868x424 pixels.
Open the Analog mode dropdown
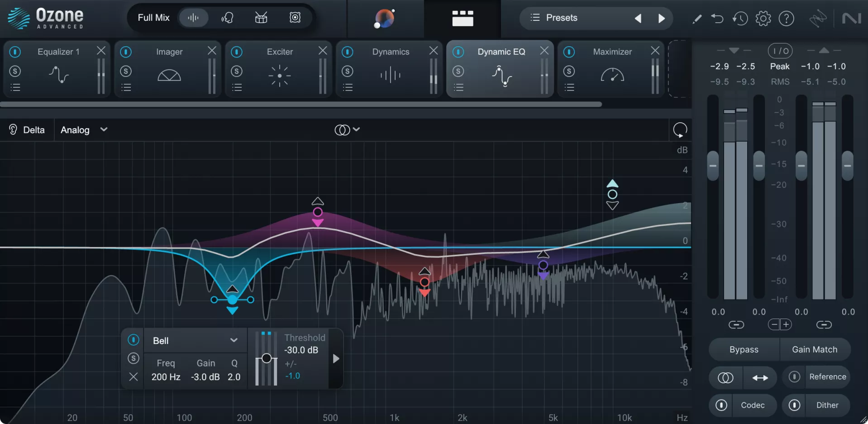84,130
